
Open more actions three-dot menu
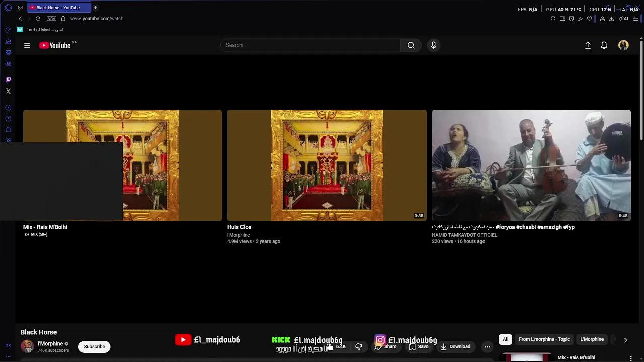coord(487,347)
